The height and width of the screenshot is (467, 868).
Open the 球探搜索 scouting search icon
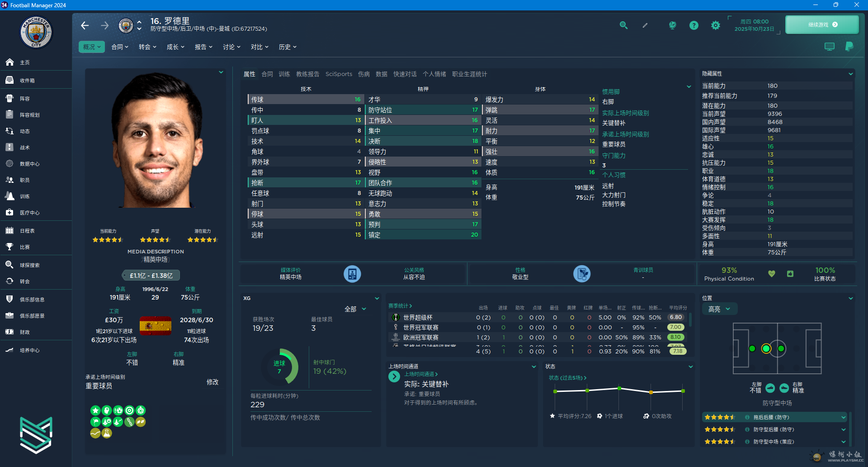[x=9, y=265]
